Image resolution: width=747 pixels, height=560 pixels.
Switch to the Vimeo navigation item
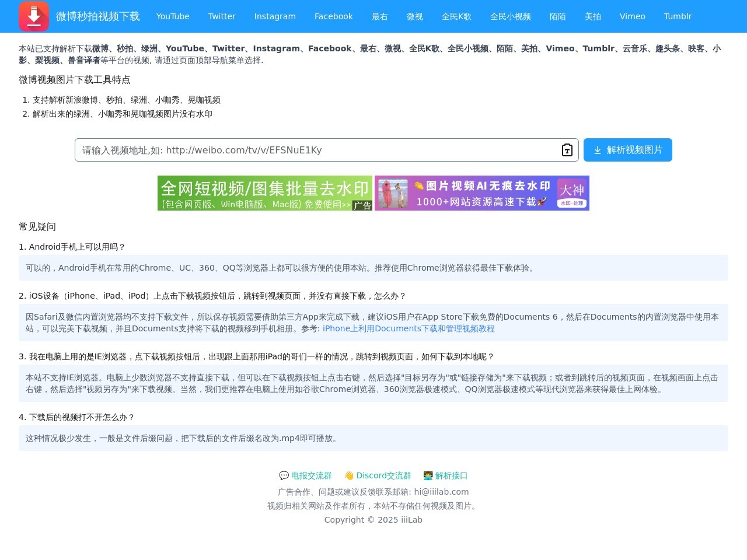click(632, 16)
